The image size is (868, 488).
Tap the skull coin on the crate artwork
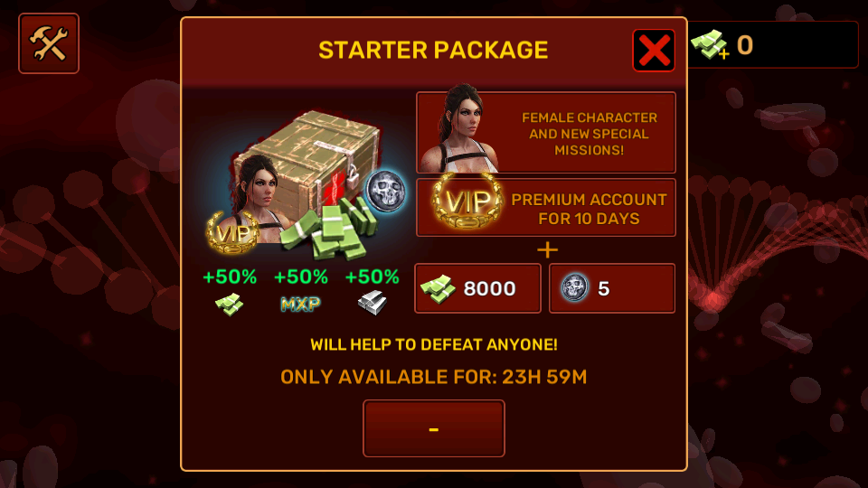point(386,192)
